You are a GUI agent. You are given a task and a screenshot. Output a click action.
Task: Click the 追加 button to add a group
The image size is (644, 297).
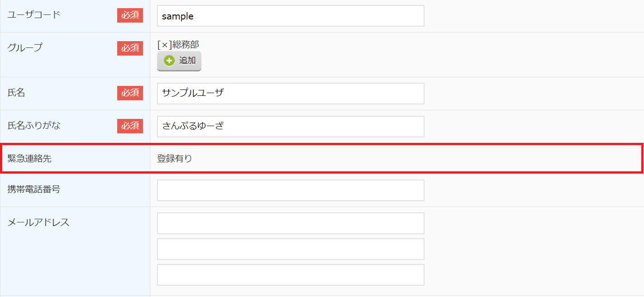click(x=179, y=61)
